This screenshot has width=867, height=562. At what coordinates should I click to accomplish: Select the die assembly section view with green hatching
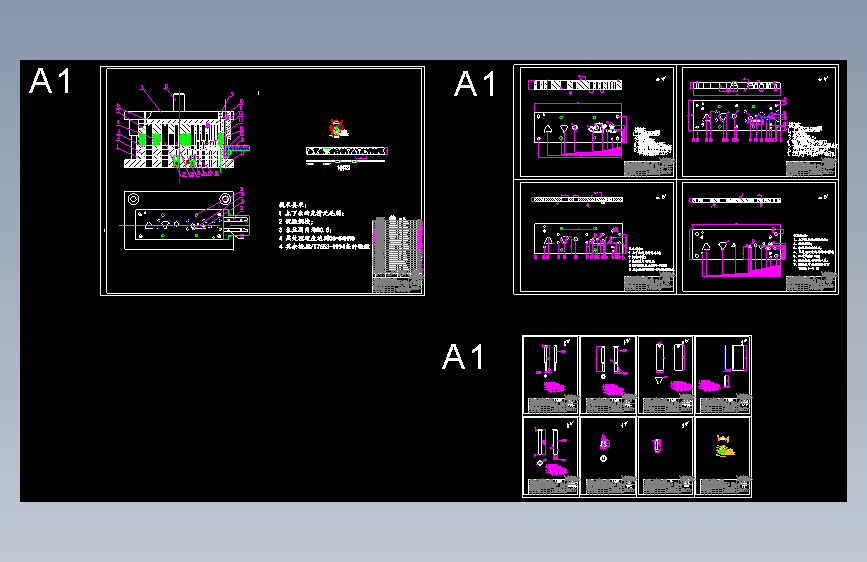click(182, 133)
